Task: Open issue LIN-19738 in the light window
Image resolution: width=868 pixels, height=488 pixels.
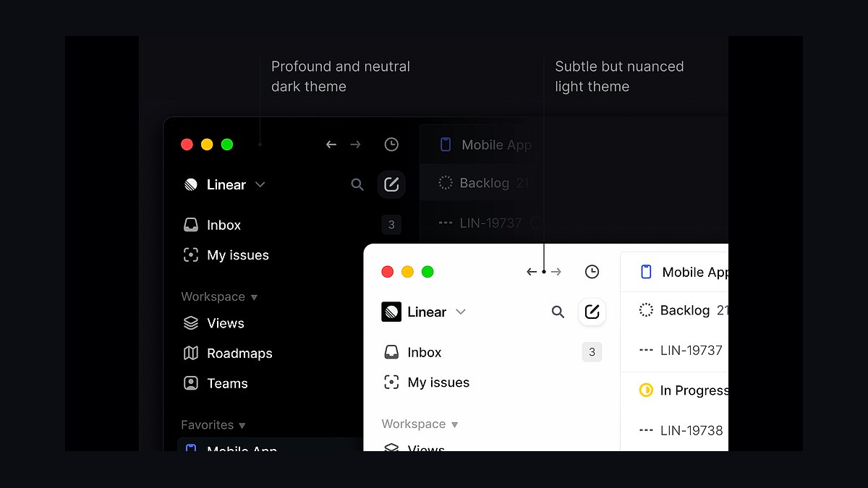Action: coord(692,430)
